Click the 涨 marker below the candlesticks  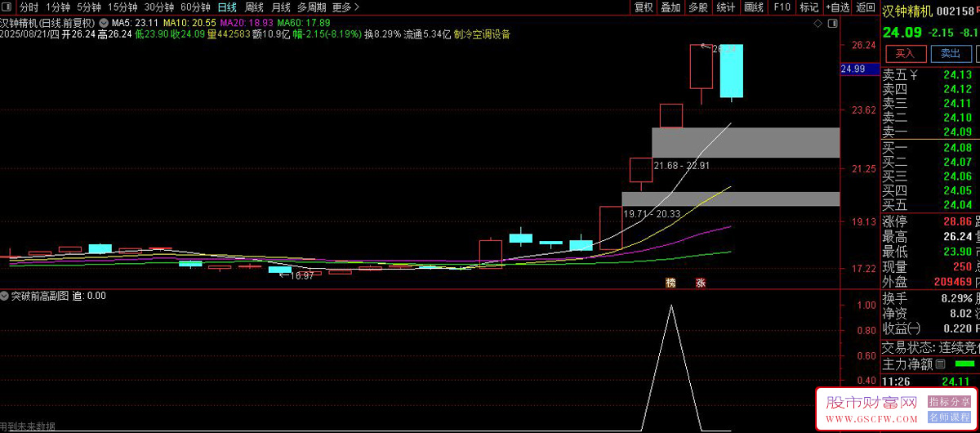700,283
